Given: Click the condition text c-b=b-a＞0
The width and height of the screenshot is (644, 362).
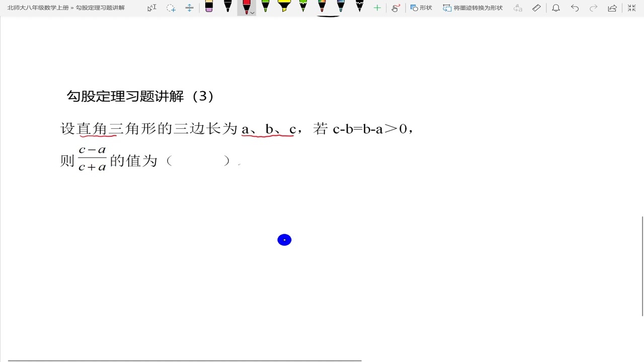Looking at the screenshot, I should click(370, 129).
